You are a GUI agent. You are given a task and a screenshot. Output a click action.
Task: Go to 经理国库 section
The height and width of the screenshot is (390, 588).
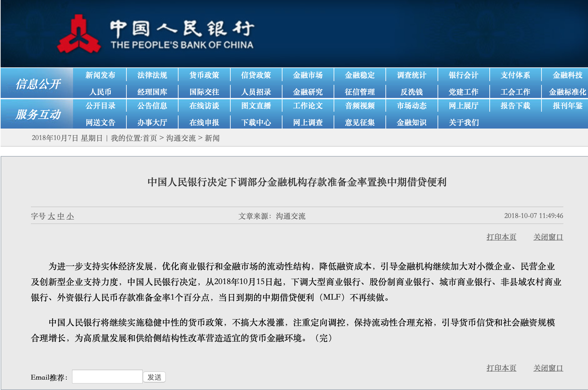point(152,92)
